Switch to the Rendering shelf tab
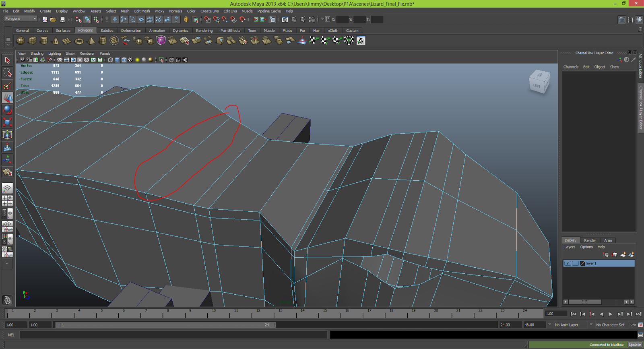644x349 pixels. 204,31
